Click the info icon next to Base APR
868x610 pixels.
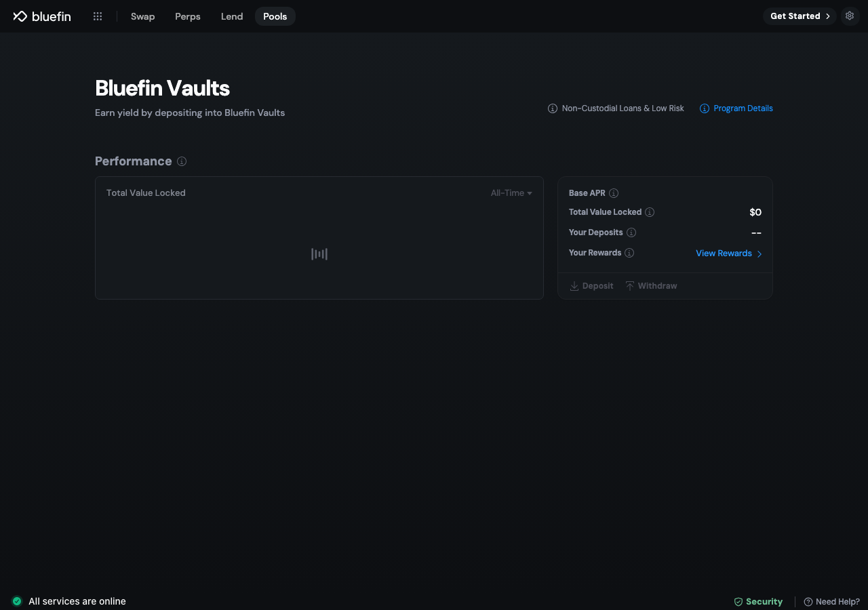pos(614,193)
